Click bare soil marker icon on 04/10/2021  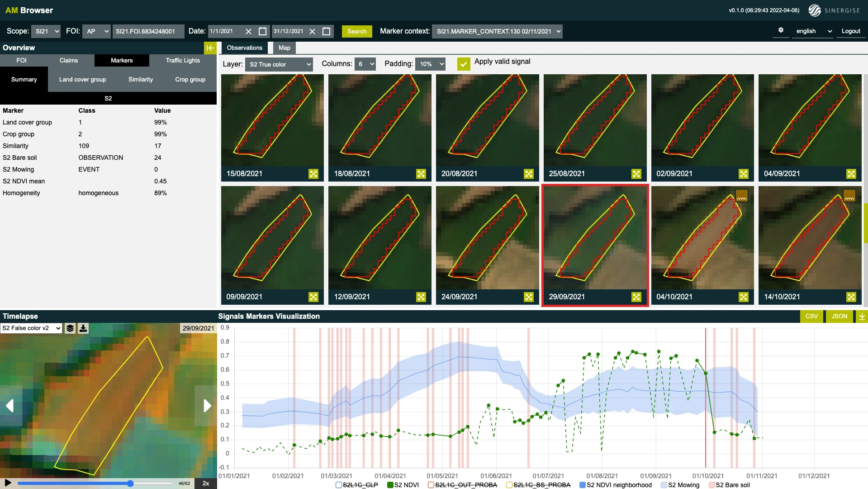coord(742,196)
